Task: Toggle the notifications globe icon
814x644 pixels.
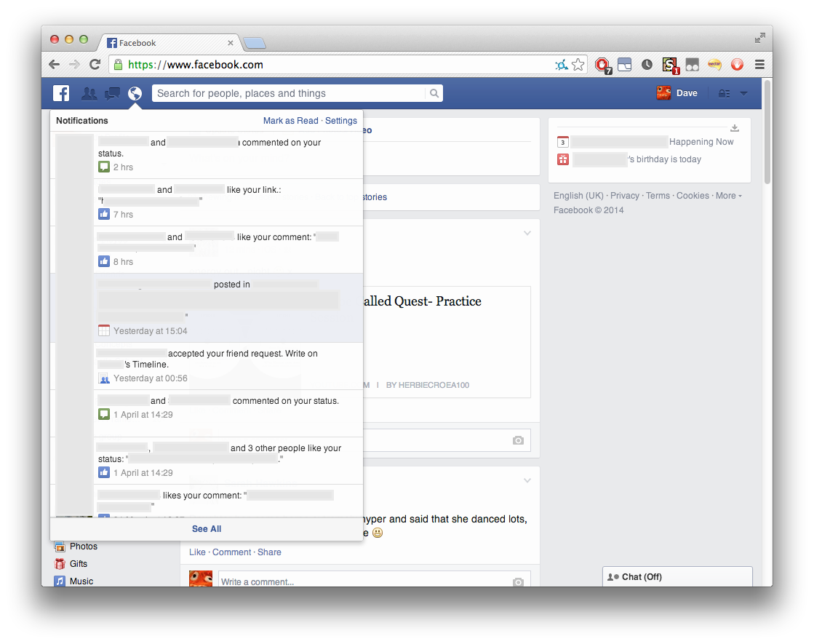Action: 135,93
